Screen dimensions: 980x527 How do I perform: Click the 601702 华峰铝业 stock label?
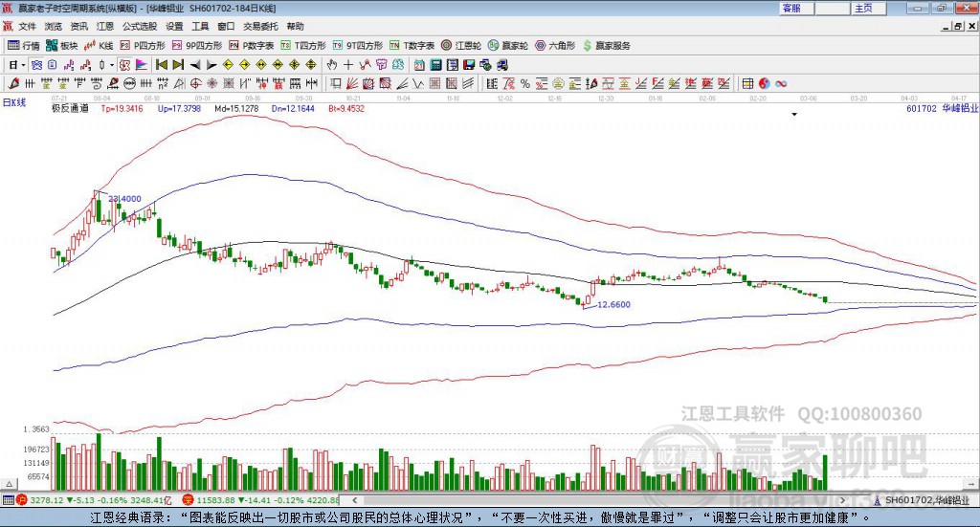coord(943,108)
